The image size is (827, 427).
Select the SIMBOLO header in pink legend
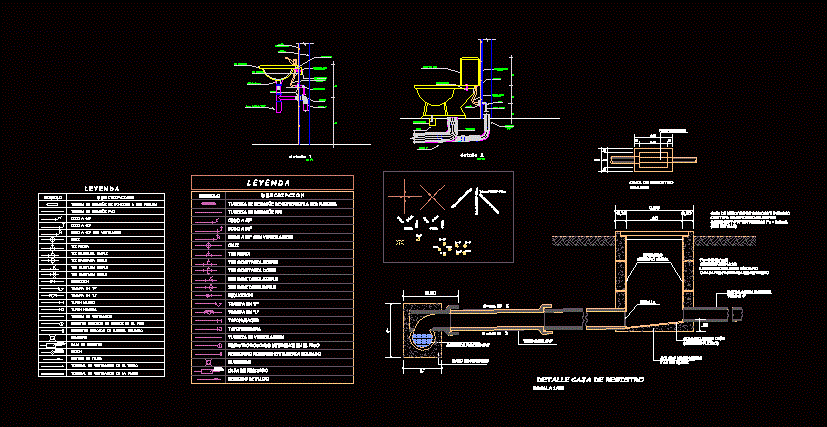(x=209, y=195)
